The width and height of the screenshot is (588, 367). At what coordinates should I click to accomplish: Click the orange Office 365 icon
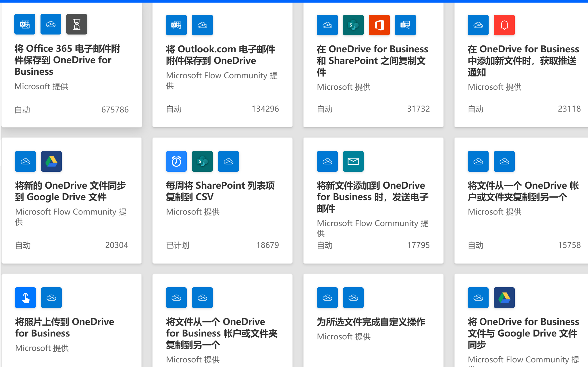pyautogui.click(x=379, y=25)
